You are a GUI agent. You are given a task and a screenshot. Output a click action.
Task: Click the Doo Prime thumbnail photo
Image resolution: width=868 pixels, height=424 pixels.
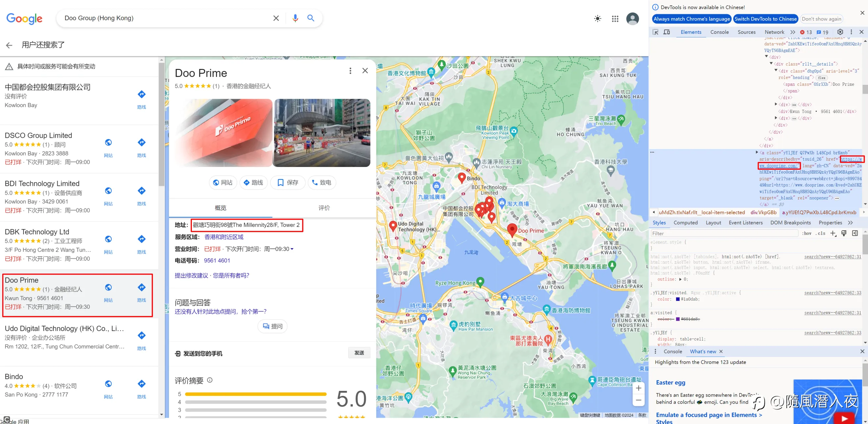(x=224, y=132)
